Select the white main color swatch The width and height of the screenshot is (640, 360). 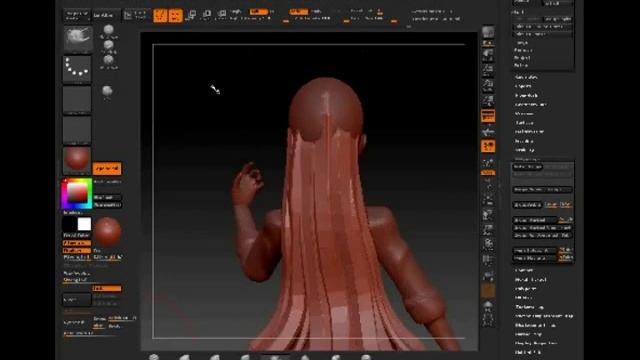point(84,224)
